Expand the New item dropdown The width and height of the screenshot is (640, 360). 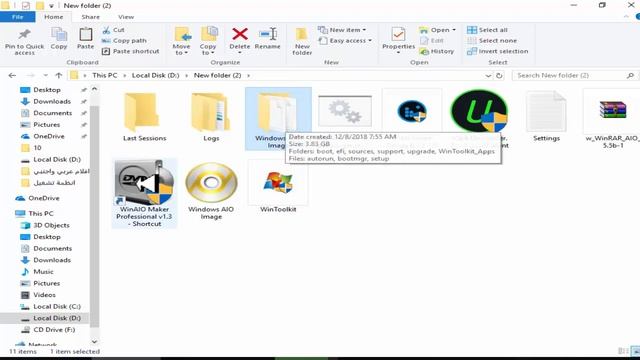[x=342, y=30]
